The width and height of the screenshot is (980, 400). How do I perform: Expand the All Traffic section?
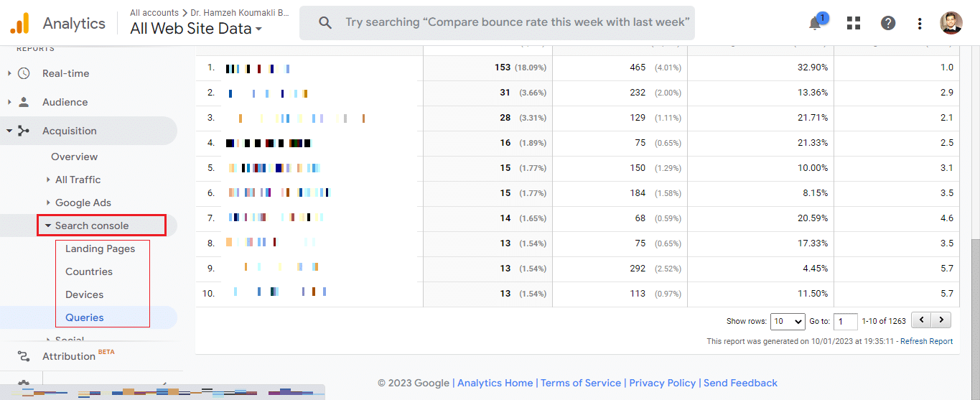(48, 180)
